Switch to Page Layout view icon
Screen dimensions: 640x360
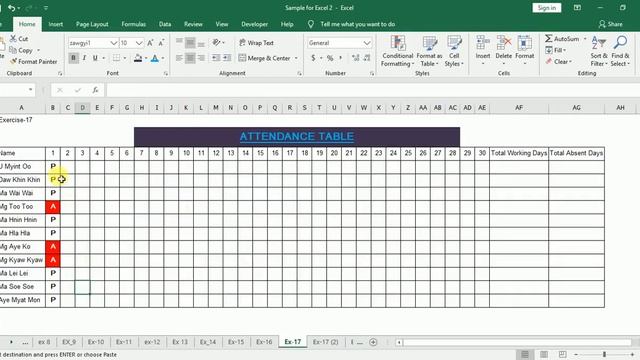coord(544,354)
